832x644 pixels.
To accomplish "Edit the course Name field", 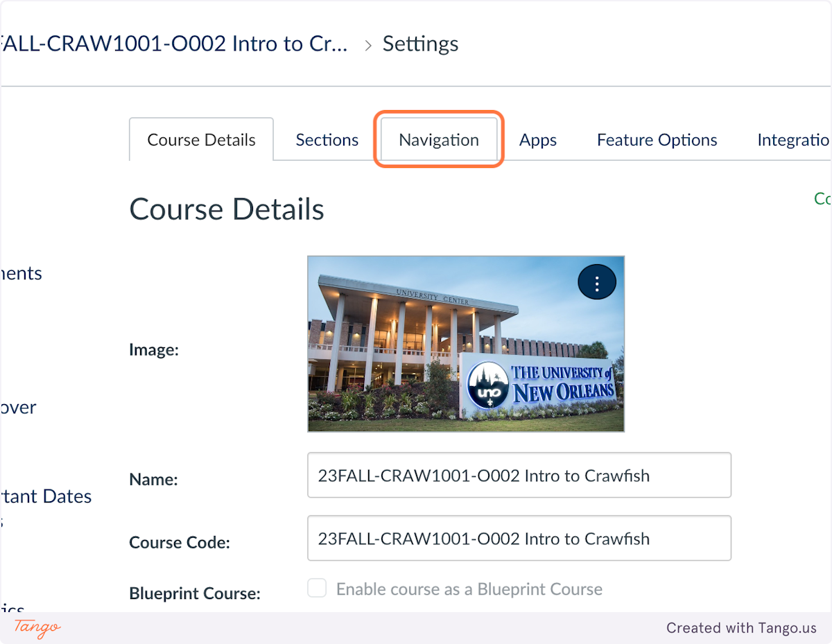I will tap(519, 475).
